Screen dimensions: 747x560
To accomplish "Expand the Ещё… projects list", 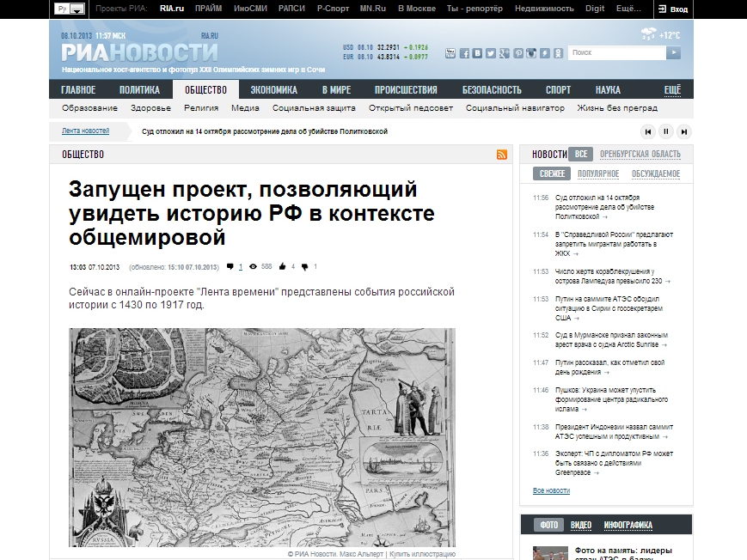I will (x=628, y=9).
